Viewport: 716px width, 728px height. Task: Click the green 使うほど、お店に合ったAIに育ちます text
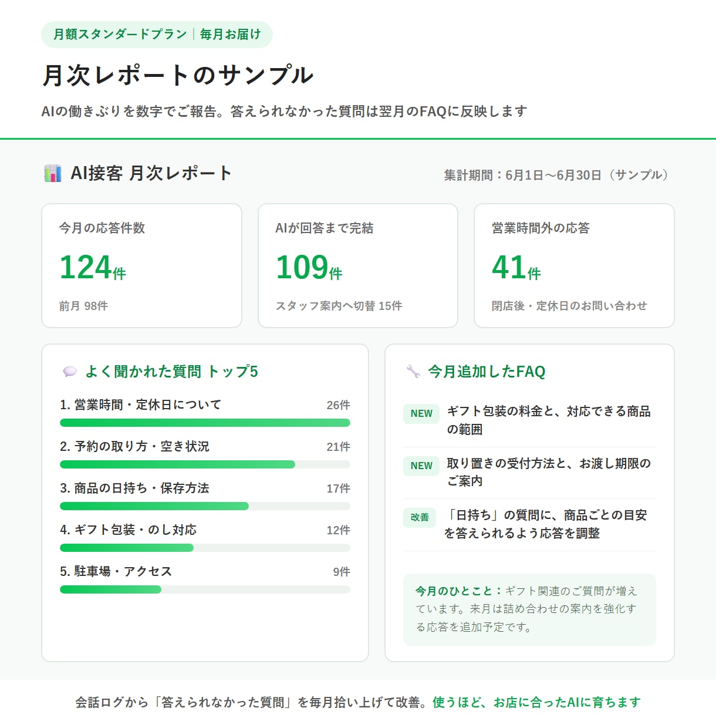click(536, 702)
